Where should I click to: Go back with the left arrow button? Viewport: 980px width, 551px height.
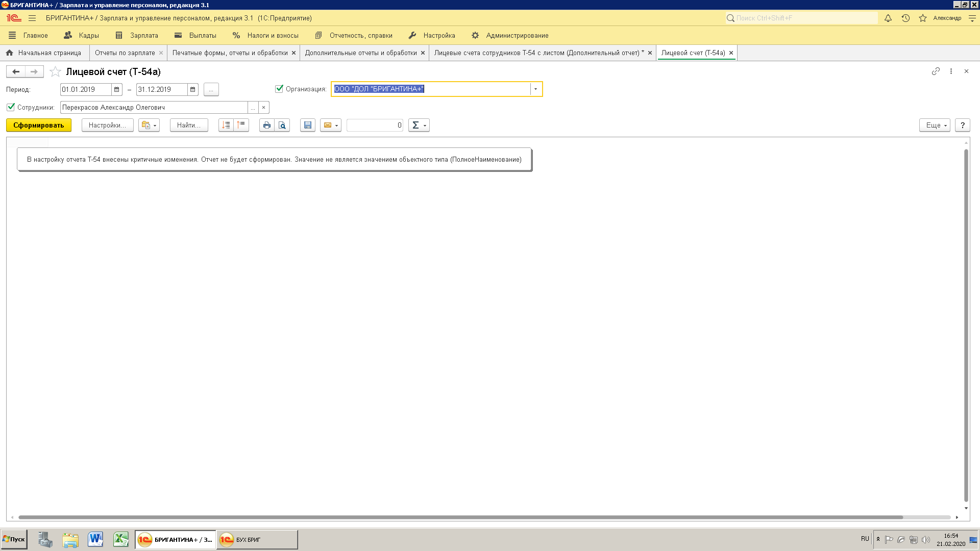16,71
